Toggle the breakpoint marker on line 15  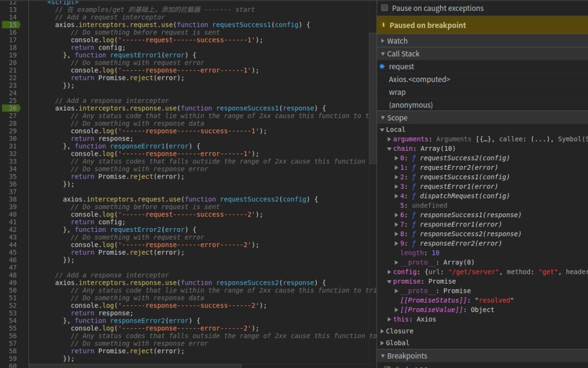12,25
